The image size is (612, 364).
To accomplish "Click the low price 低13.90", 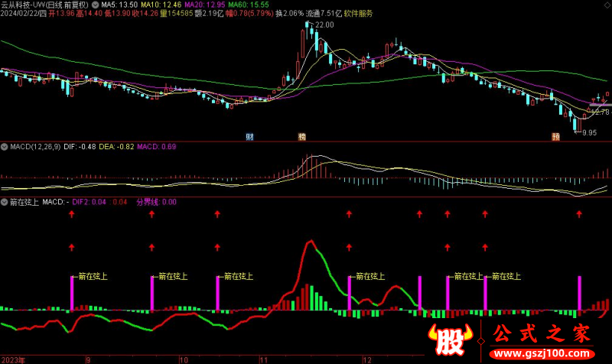I will 117,13.
